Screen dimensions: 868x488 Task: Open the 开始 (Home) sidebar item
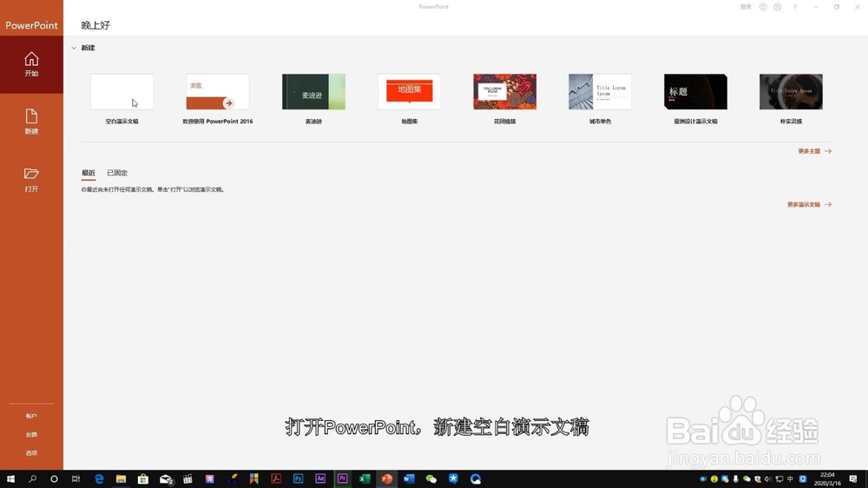pos(31,64)
